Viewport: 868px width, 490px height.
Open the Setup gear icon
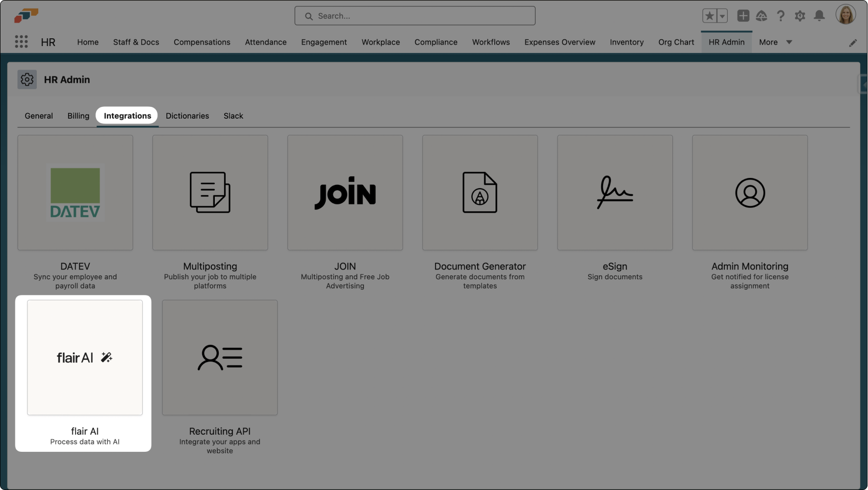(x=800, y=15)
